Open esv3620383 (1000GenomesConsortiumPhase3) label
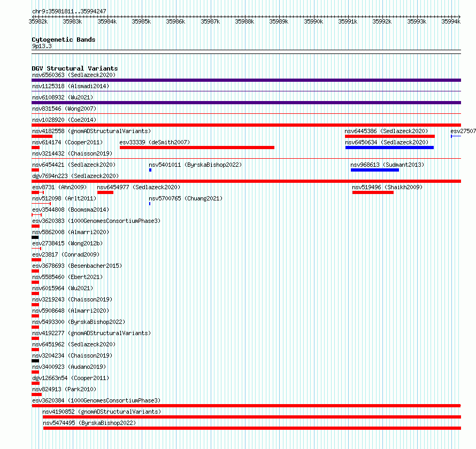 point(96,221)
